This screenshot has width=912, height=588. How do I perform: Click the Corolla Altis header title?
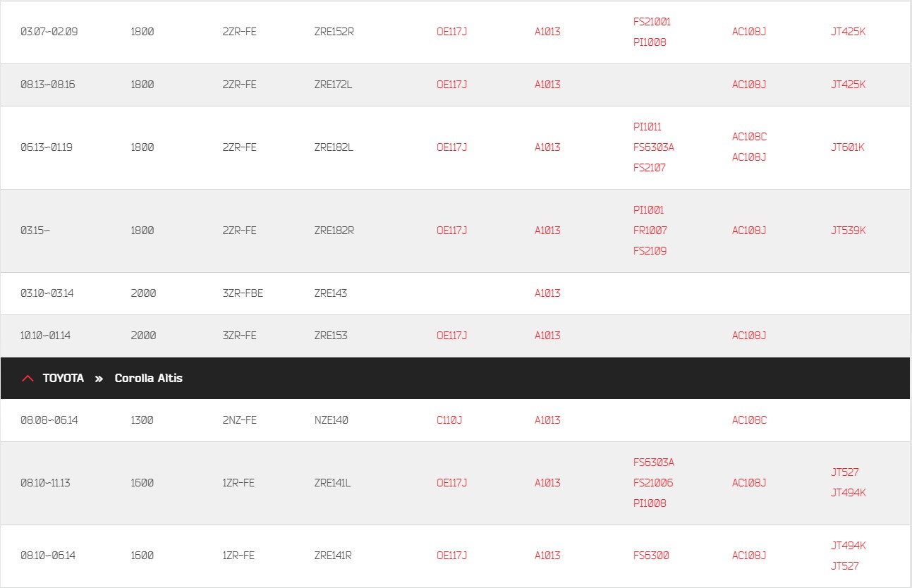[148, 379]
